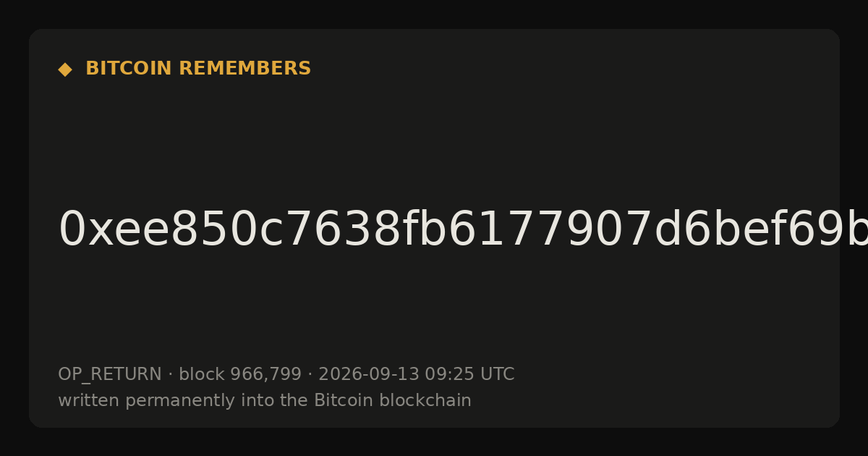Image resolution: width=868 pixels, height=456 pixels.
Task: Click the OP_RETURN label
Action: [110, 374]
